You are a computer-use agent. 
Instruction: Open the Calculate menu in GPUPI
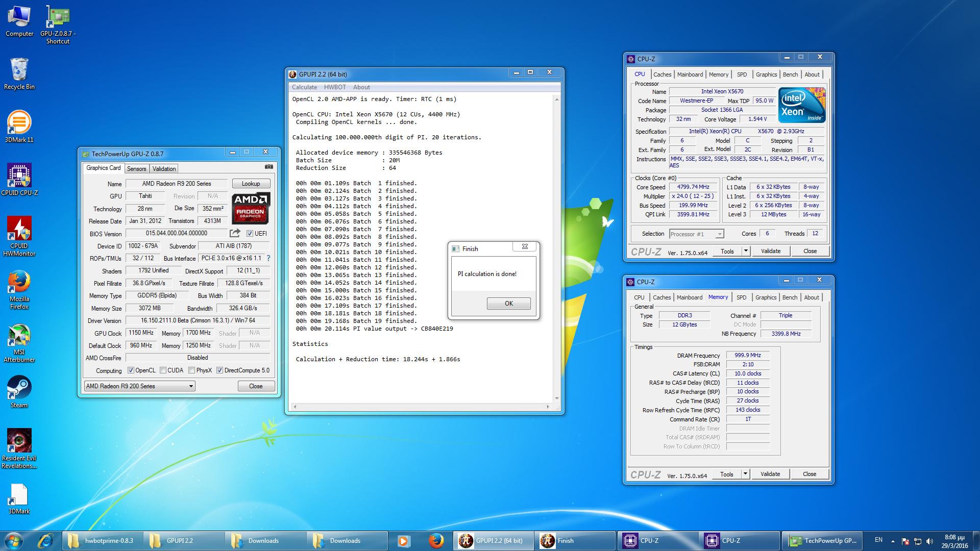click(304, 87)
